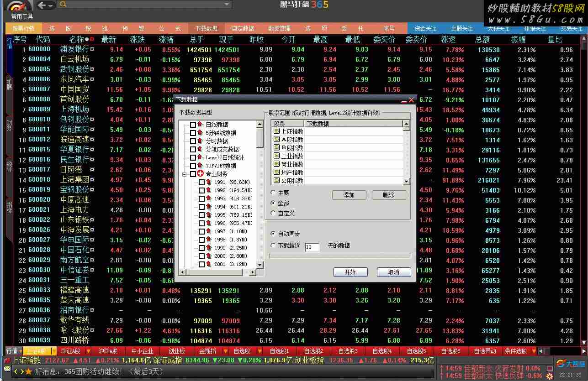This screenshot has height=381, width=588.
Task: Click the index icon next to 工业指数
Action: pos(276,156)
